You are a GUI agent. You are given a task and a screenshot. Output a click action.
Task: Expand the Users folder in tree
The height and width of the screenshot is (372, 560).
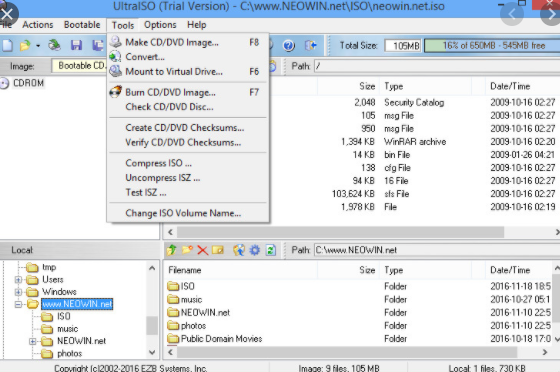pos(18,280)
